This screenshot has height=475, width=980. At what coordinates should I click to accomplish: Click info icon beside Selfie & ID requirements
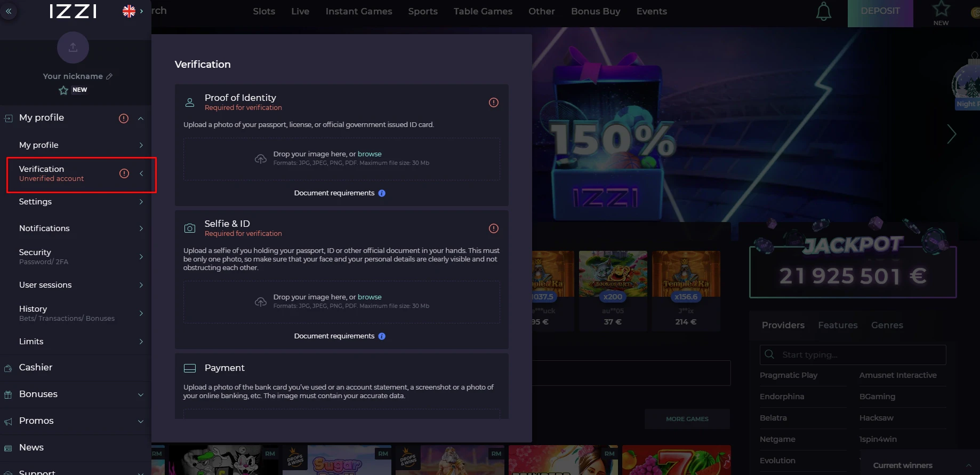tap(382, 336)
